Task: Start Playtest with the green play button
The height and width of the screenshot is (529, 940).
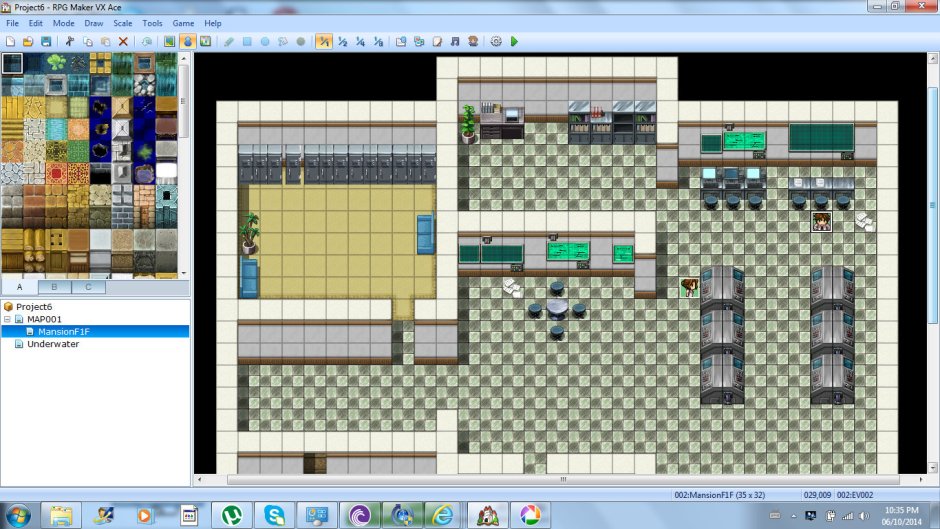Action: click(x=514, y=41)
